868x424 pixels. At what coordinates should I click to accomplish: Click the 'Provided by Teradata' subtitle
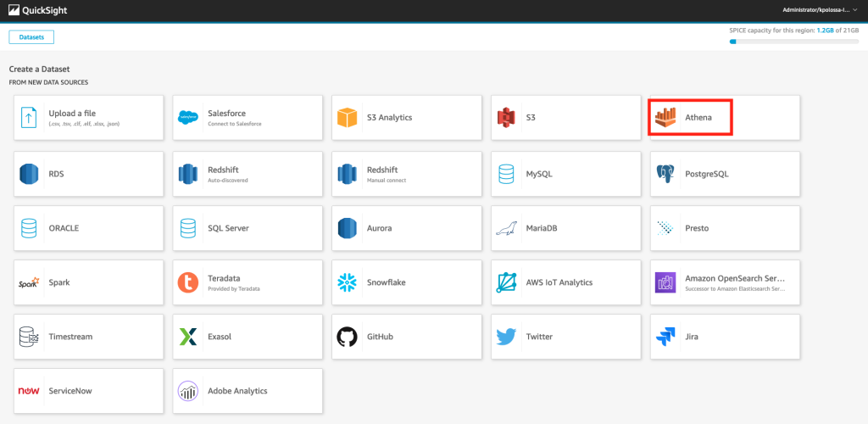tap(234, 288)
